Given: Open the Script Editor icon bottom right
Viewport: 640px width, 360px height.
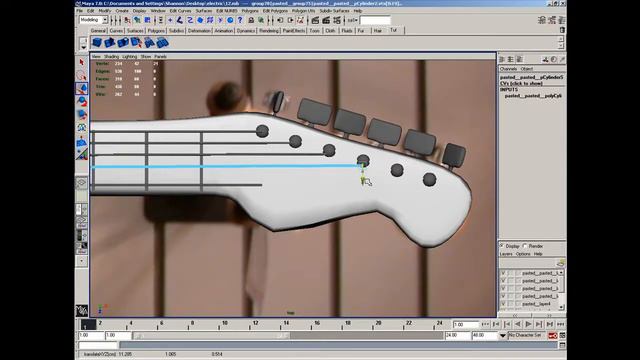Looking at the screenshot, I should click(562, 346).
